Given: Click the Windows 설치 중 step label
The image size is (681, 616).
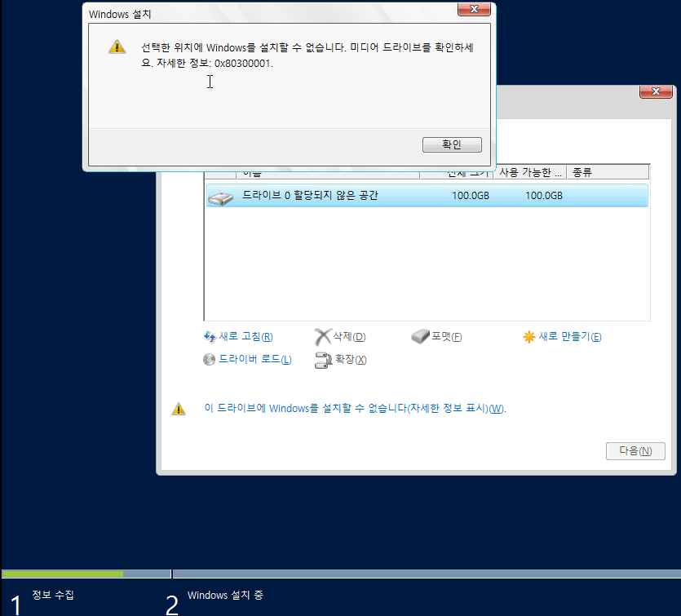Looking at the screenshot, I should 225,595.
